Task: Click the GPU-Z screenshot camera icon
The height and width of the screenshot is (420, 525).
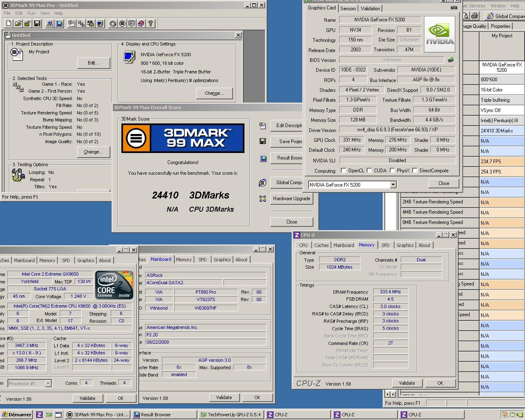Action: (x=454, y=8)
